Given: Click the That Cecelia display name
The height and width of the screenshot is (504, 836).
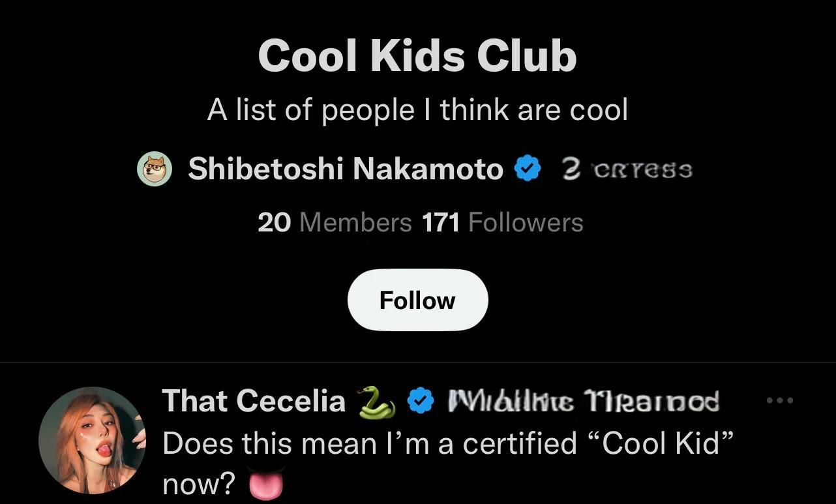Looking at the screenshot, I should pos(254,401).
